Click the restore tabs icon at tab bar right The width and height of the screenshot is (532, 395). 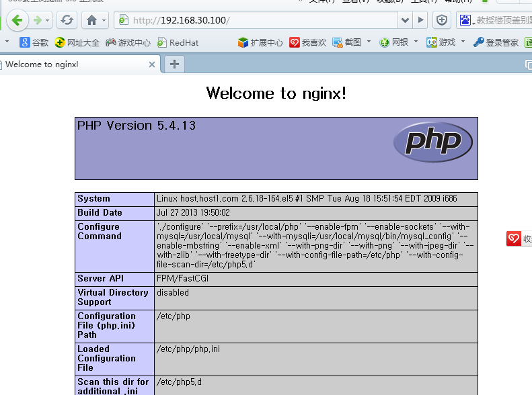(528, 64)
